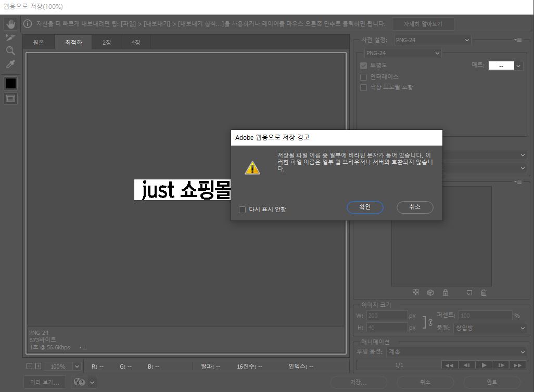Click the map to transparent checkerboard icon
This screenshot has height=392, width=534.
[x=415, y=292]
